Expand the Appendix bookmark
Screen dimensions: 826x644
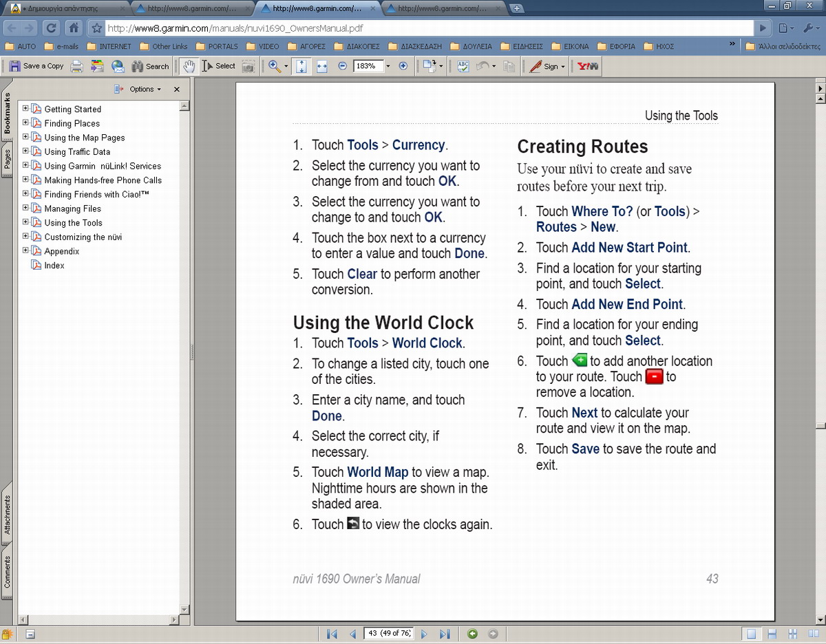point(25,250)
